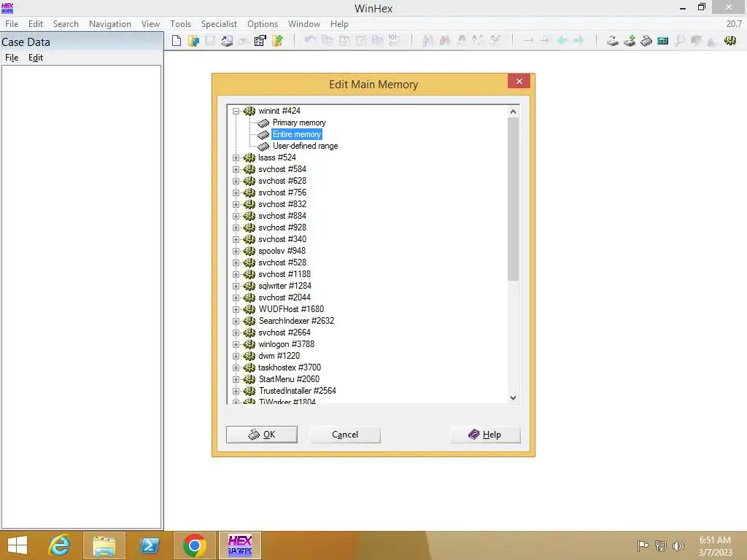Confirm with the OK button
The image size is (747, 560).
(262, 435)
